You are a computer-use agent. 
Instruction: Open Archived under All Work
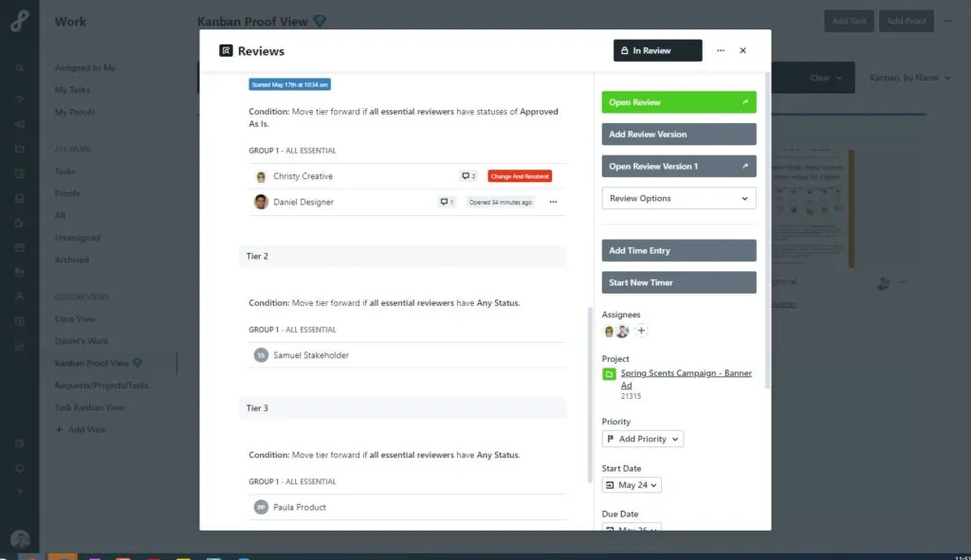pos(72,260)
